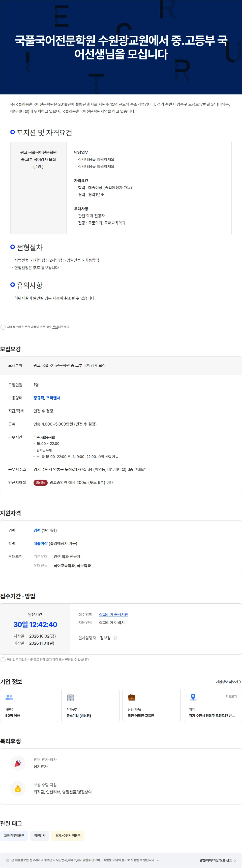242x868 pixels.
Task: Open the 문의 link in the notice
Action: click(x=55, y=327)
